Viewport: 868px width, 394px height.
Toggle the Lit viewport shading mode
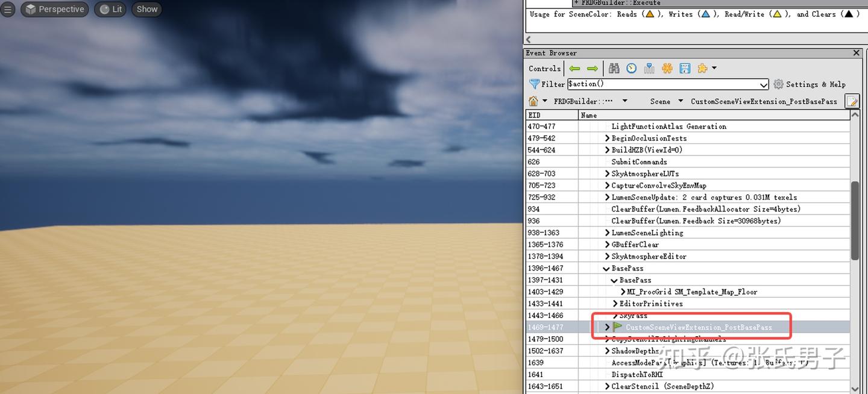pyautogui.click(x=110, y=9)
